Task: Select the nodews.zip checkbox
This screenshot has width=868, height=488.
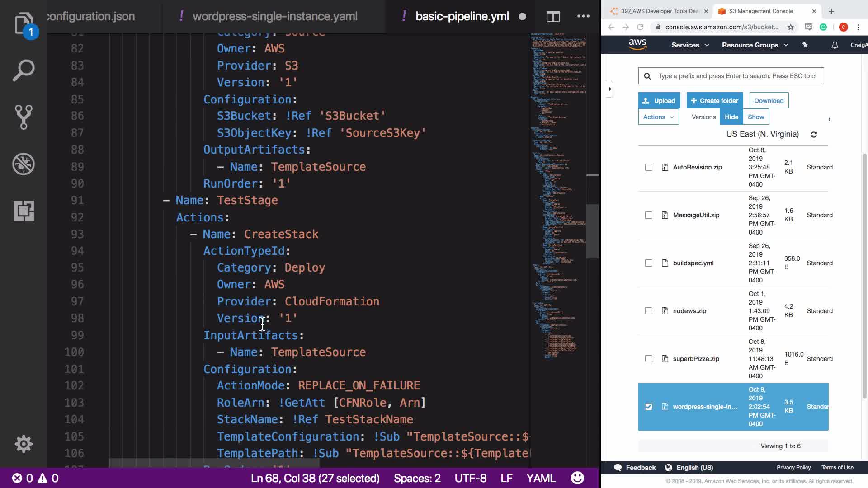Action: (x=649, y=311)
